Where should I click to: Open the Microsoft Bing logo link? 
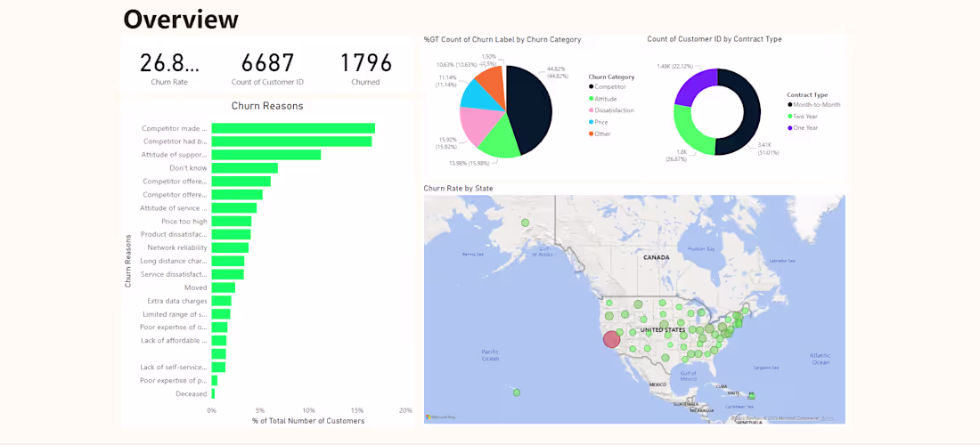pyautogui.click(x=437, y=417)
